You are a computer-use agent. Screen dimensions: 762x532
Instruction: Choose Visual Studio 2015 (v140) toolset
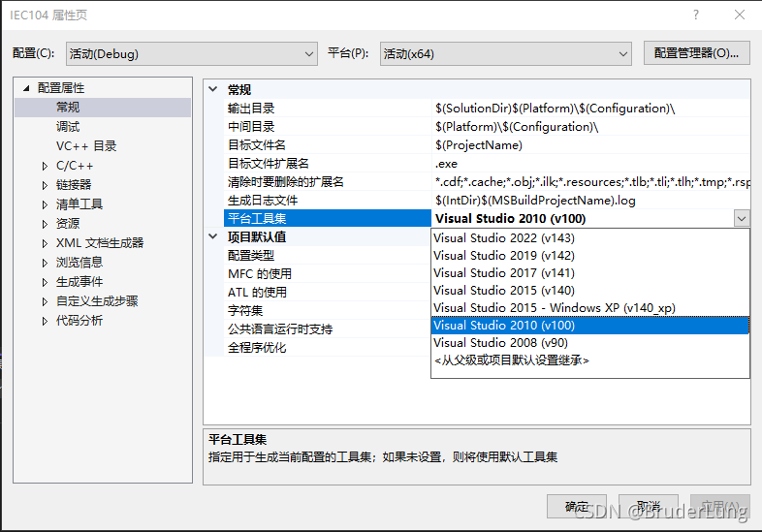point(590,291)
